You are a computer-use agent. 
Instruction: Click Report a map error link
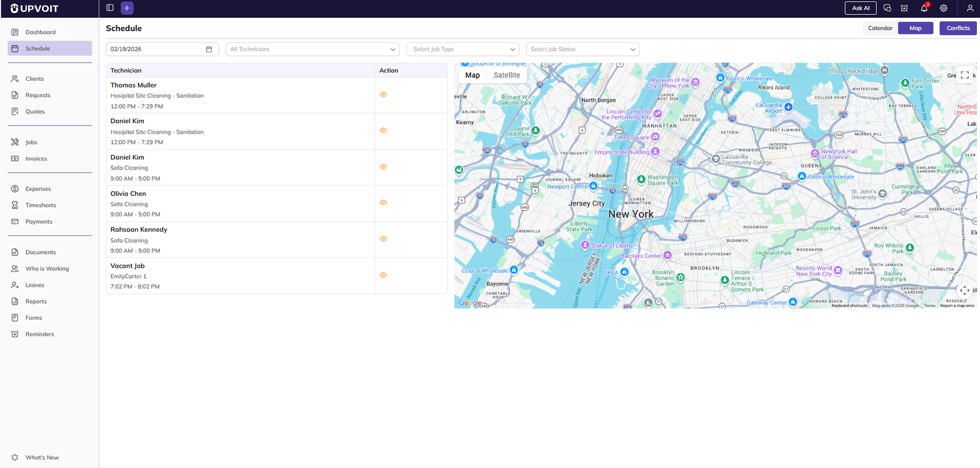pos(957,306)
